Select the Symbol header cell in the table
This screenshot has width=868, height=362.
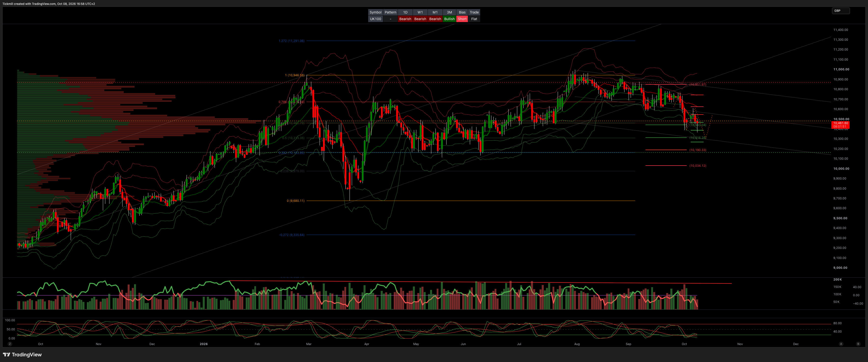[x=375, y=12]
